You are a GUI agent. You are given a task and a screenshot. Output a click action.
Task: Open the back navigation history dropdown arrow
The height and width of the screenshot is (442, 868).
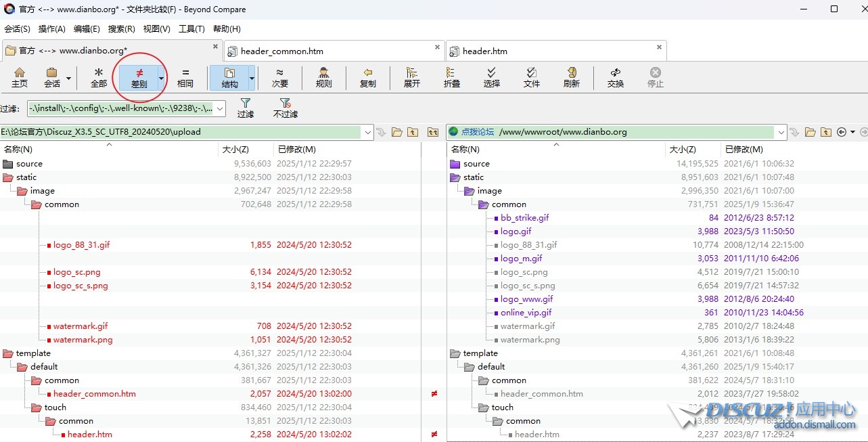tap(852, 132)
